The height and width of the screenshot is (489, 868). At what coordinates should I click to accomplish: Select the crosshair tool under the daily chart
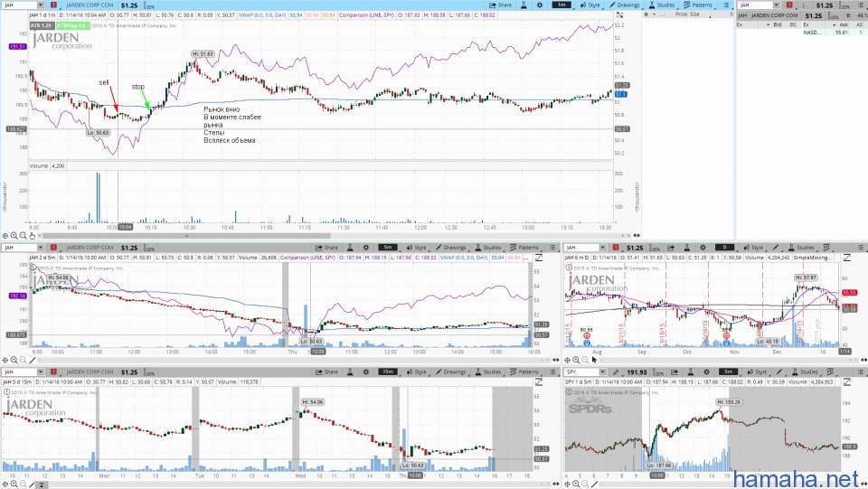(x=568, y=360)
